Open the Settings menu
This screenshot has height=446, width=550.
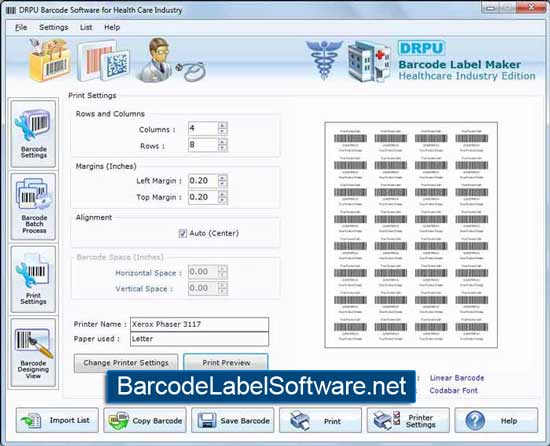54,27
